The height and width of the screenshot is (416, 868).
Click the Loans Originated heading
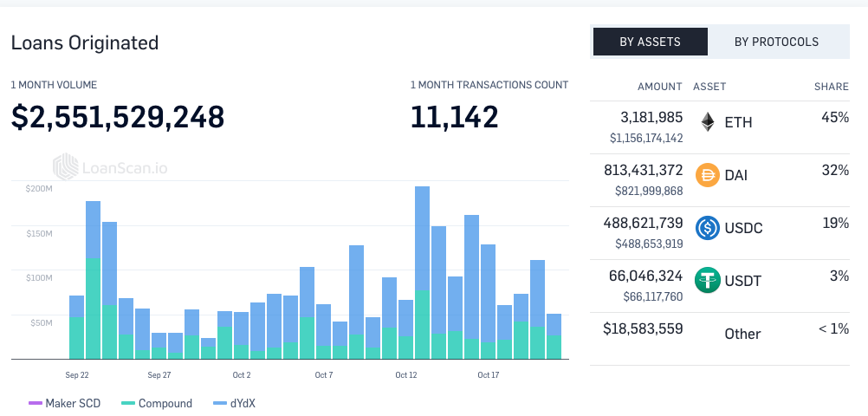pos(85,42)
